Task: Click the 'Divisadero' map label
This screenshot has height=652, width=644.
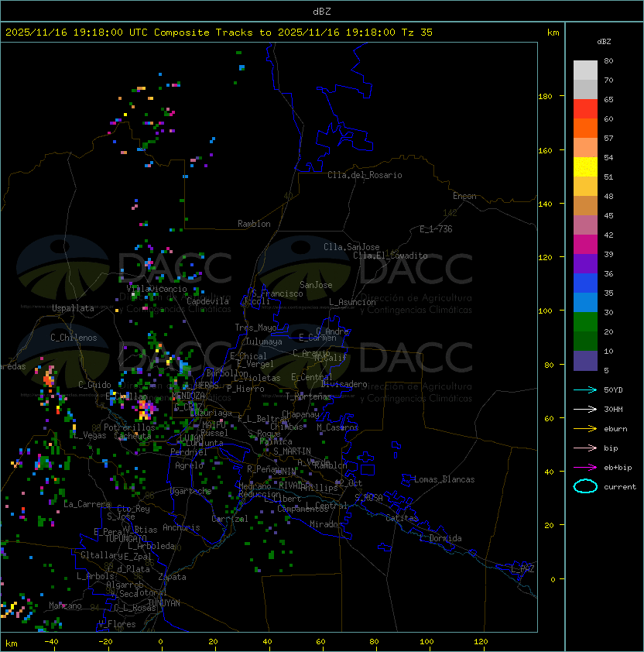Action: click(344, 384)
